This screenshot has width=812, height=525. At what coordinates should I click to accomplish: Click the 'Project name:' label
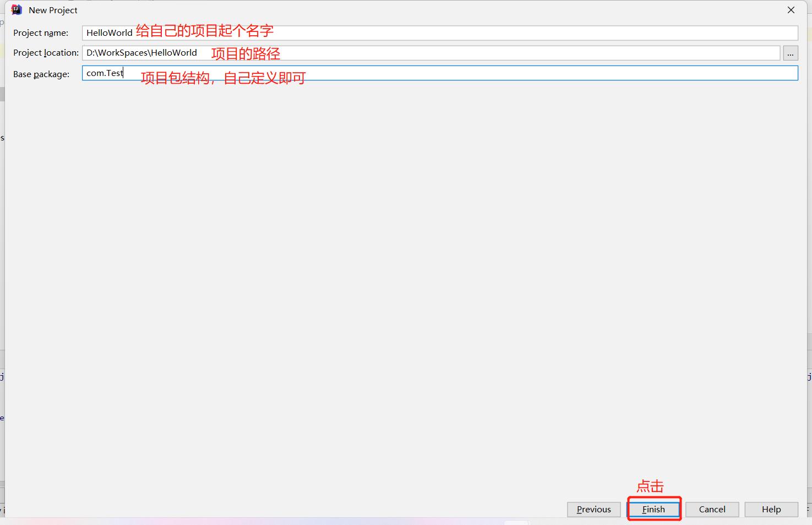pos(41,33)
